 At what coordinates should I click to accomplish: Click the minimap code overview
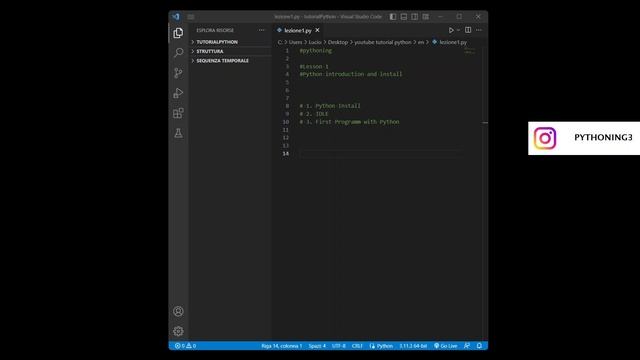[x=470, y=52]
